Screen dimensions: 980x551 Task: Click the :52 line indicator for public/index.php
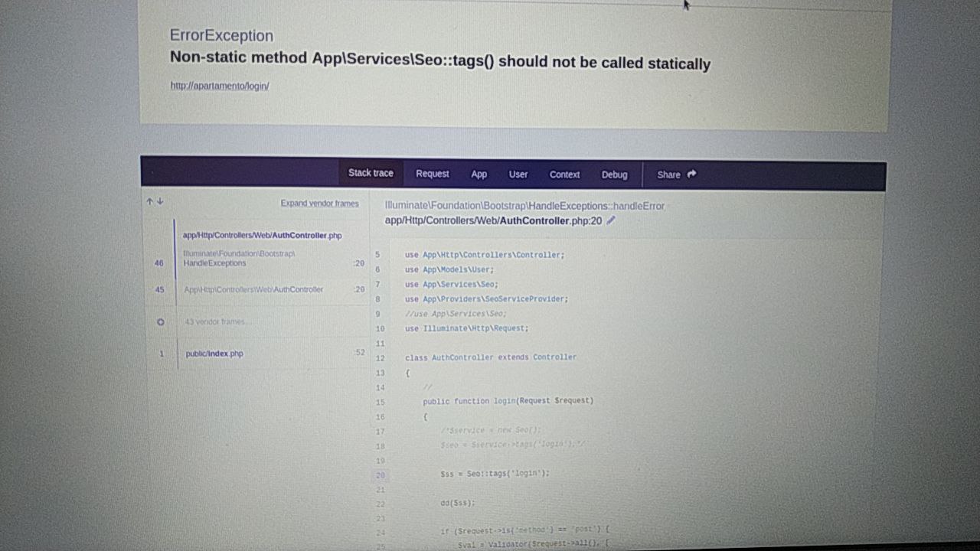tap(360, 353)
